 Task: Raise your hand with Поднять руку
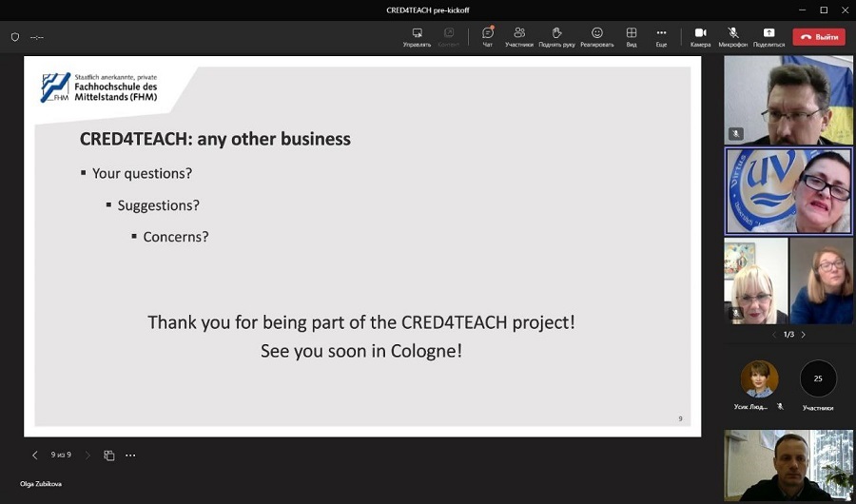pyautogui.click(x=556, y=36)
